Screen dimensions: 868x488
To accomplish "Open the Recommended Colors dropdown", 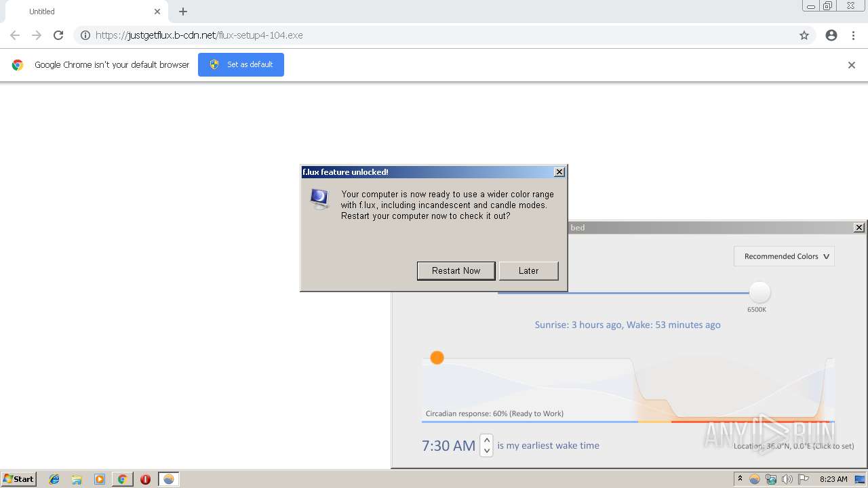I will tap(784, 256).
